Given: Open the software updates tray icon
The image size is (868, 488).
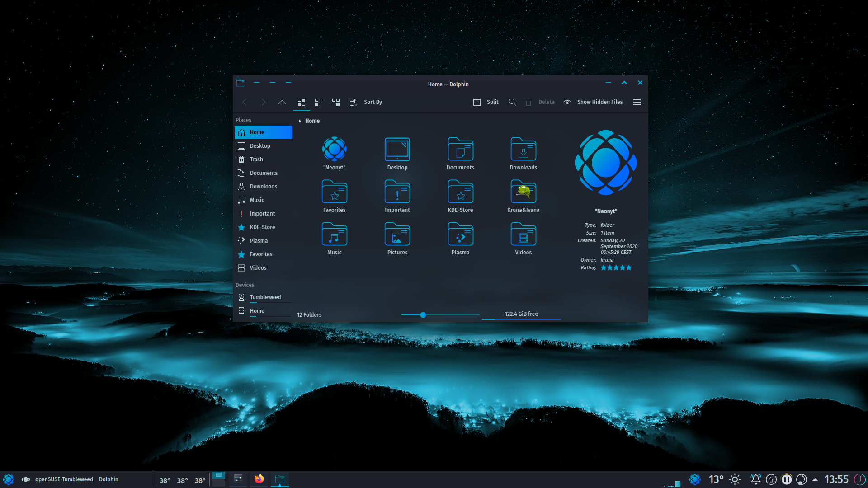Looking at the screenshot, I should 771,479.
